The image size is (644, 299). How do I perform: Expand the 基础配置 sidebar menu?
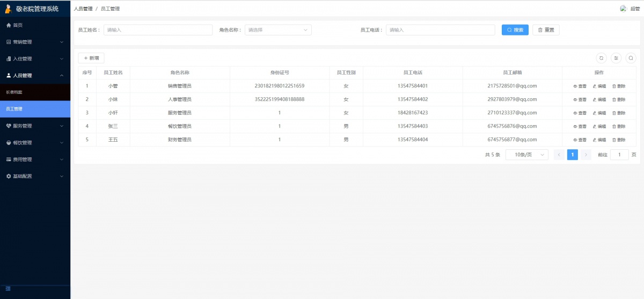pyautogui.click(x=35, y=176)
